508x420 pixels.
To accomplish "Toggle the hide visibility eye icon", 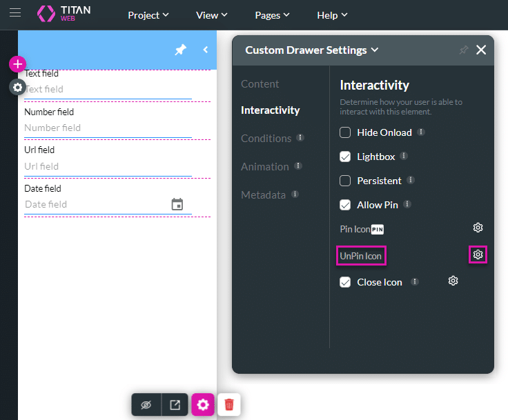I will 146,405.
